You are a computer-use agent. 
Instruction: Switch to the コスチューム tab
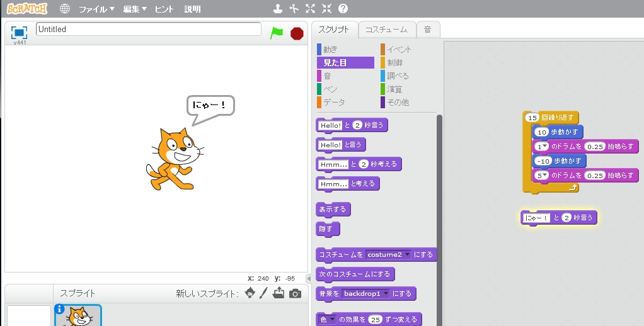(386, 30)
